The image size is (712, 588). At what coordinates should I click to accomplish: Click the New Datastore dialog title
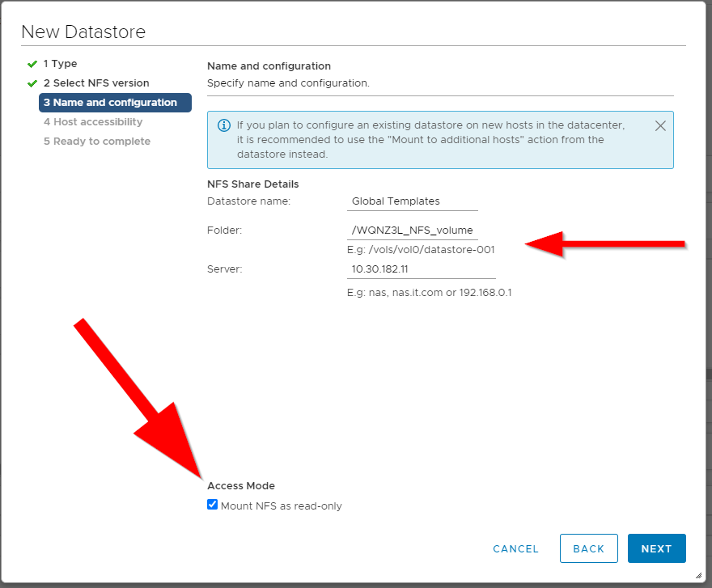pos(83,32)
